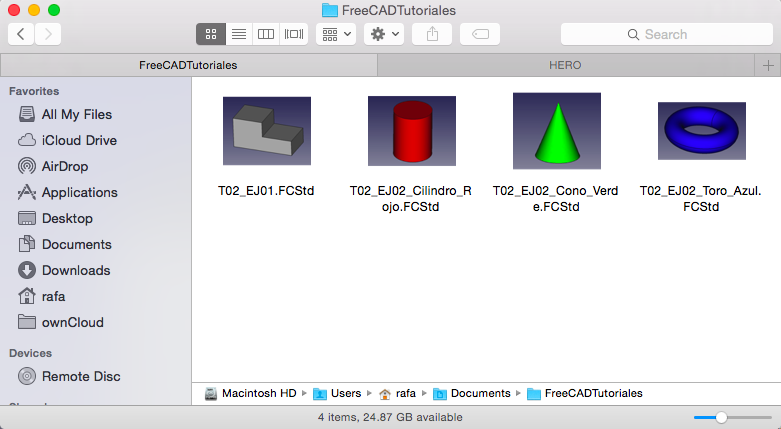Open ownCloud folder in sidebar
Image resolution: width=781 pixels, height=429 pixels.
73,322
